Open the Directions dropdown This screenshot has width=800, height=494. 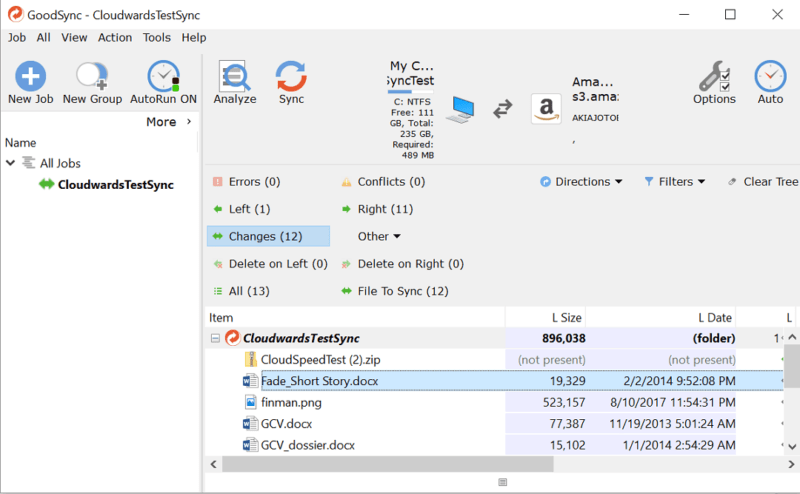[582, 182]
